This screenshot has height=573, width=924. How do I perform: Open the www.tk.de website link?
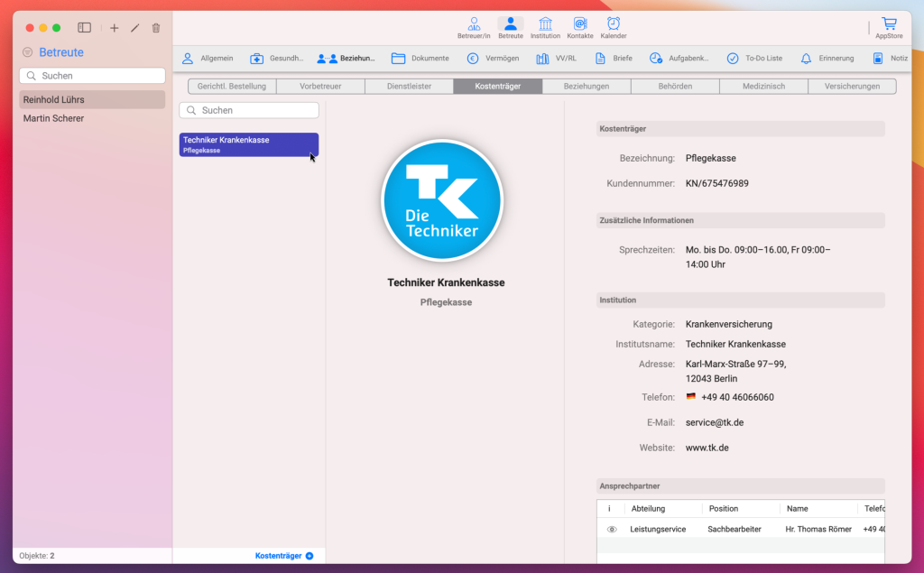[707, 448]
